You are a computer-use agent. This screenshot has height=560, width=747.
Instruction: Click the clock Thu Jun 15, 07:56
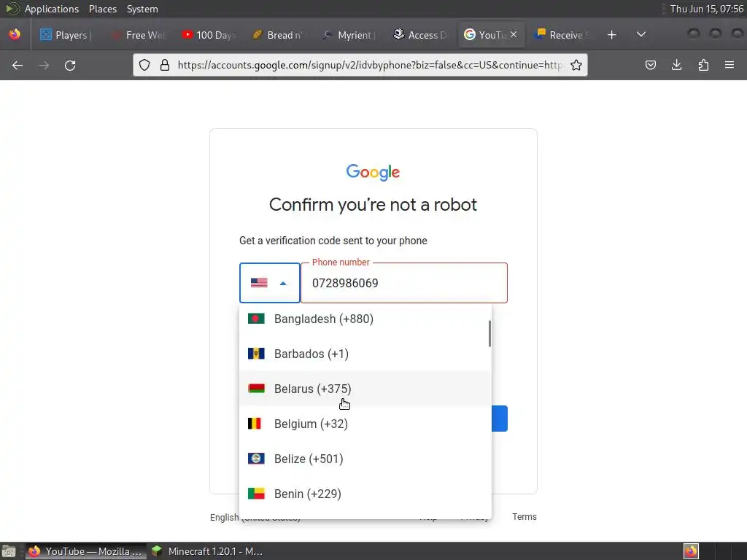706,9
